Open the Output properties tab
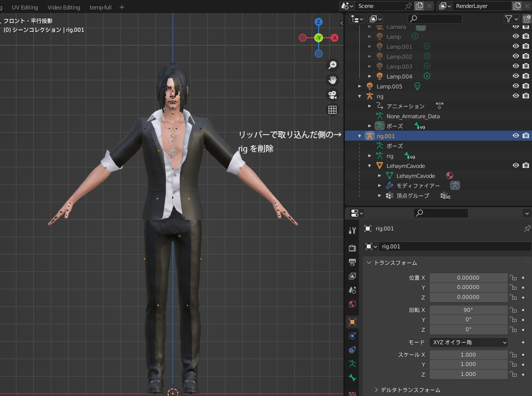Screen dimensions: 532x396 point(352,262)
